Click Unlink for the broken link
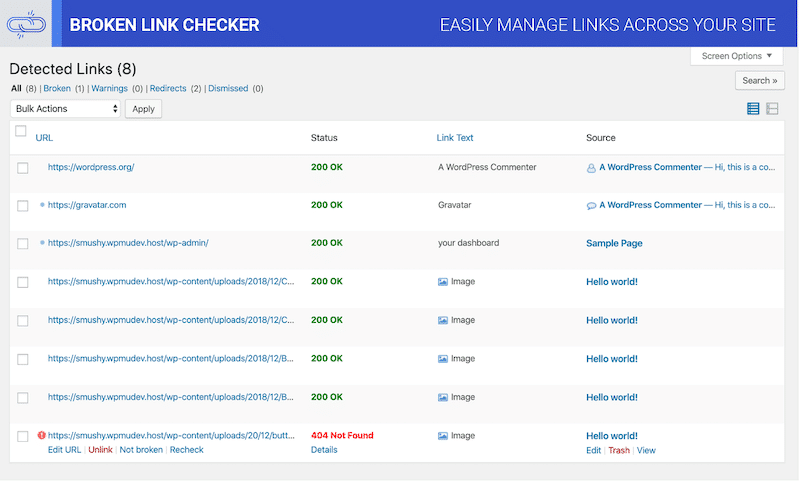Screen dimensions: 800x485 pyautogui.click(x=100, y=450)
